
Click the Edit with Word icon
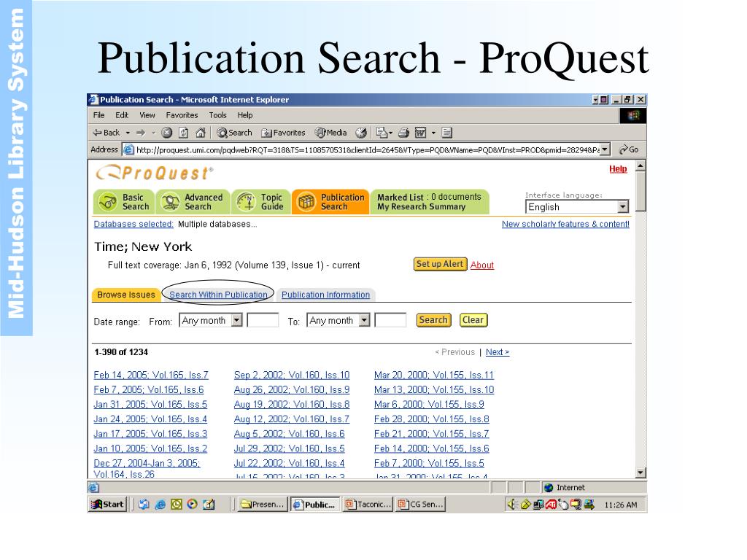pos(421,133)
